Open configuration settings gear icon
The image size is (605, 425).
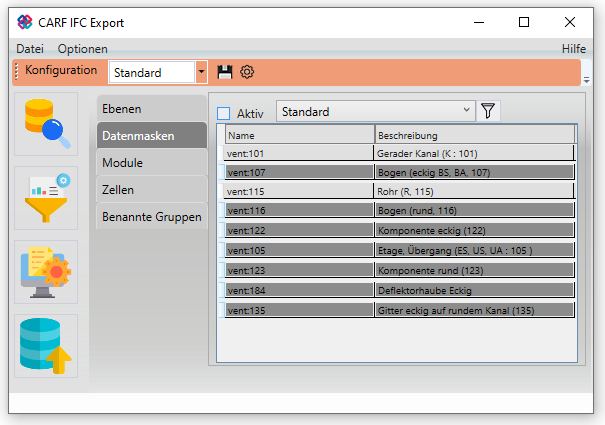[247, 72]
